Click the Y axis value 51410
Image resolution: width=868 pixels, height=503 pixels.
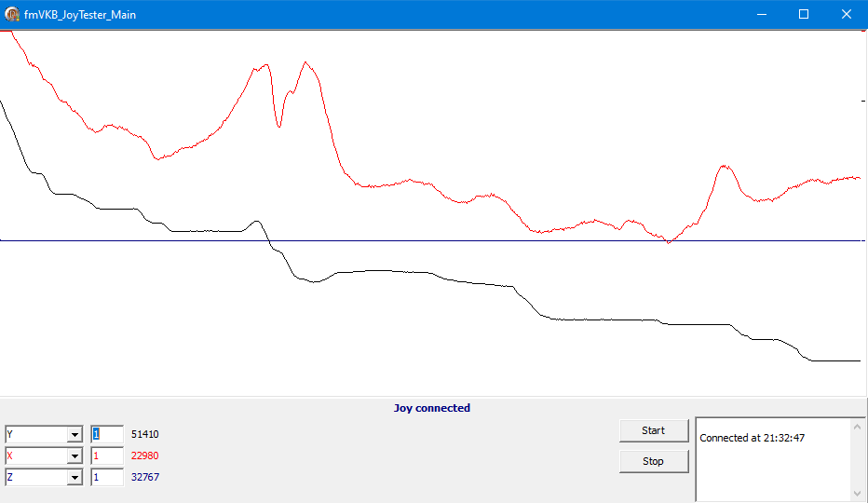pyautogui.click(x=144, y=435)
